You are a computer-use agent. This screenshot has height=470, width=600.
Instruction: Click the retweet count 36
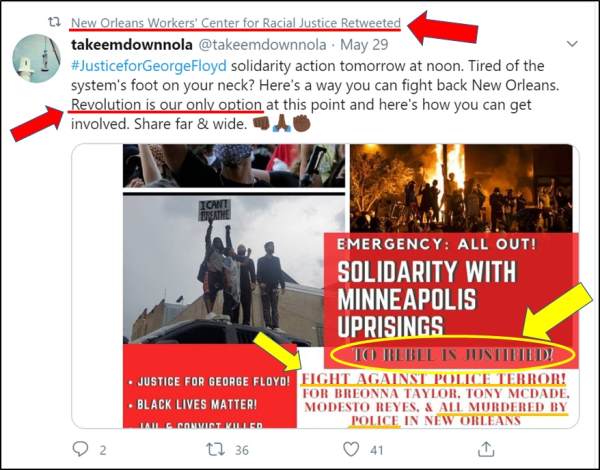click(x=241, y=450)
